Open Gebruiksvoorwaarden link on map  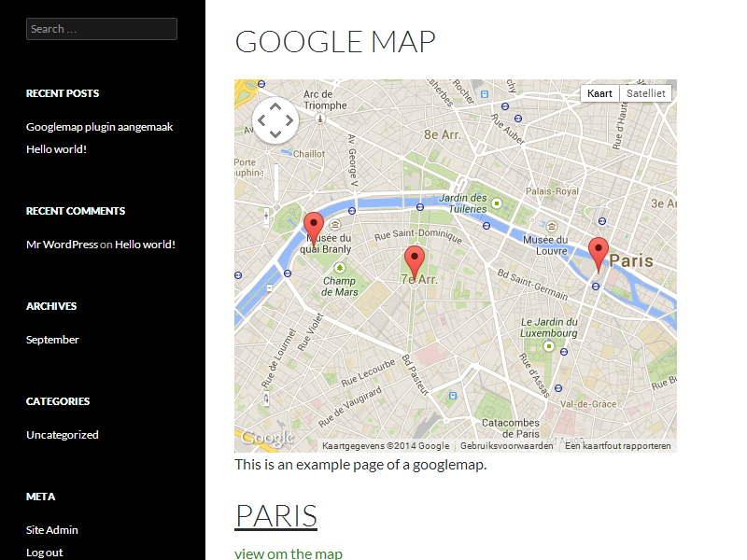pyautogui.click(x=506, y=446)
